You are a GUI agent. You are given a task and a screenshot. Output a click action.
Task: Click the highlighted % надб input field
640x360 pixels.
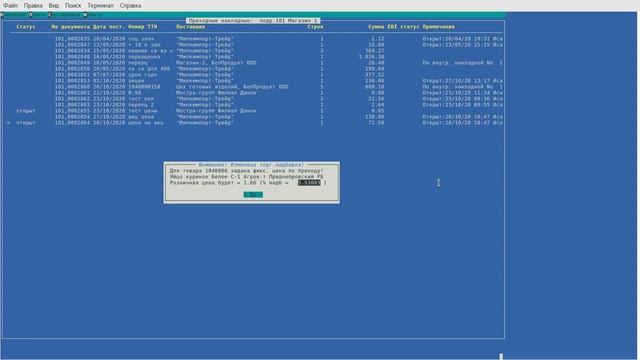[x=309, y=183]
